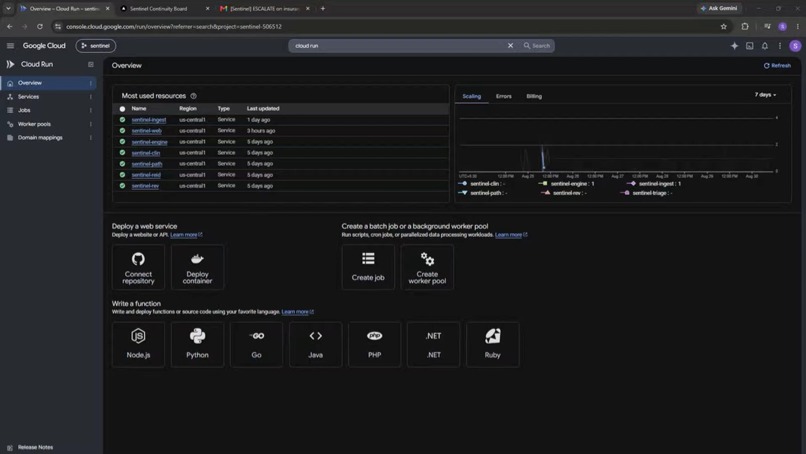
Task: Choose the Java function card
Action: coord(316,344)
